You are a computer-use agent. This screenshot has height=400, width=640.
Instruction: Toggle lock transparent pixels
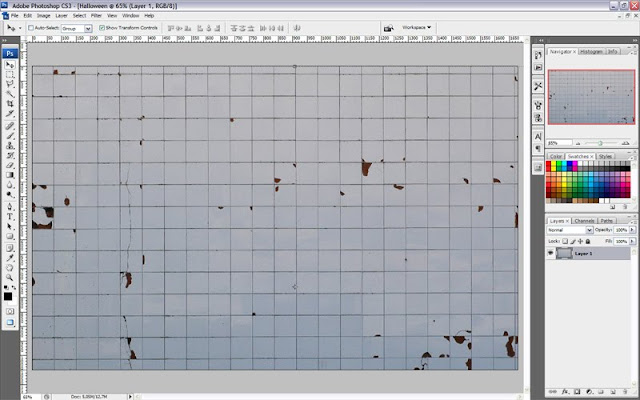click(565, 241)
